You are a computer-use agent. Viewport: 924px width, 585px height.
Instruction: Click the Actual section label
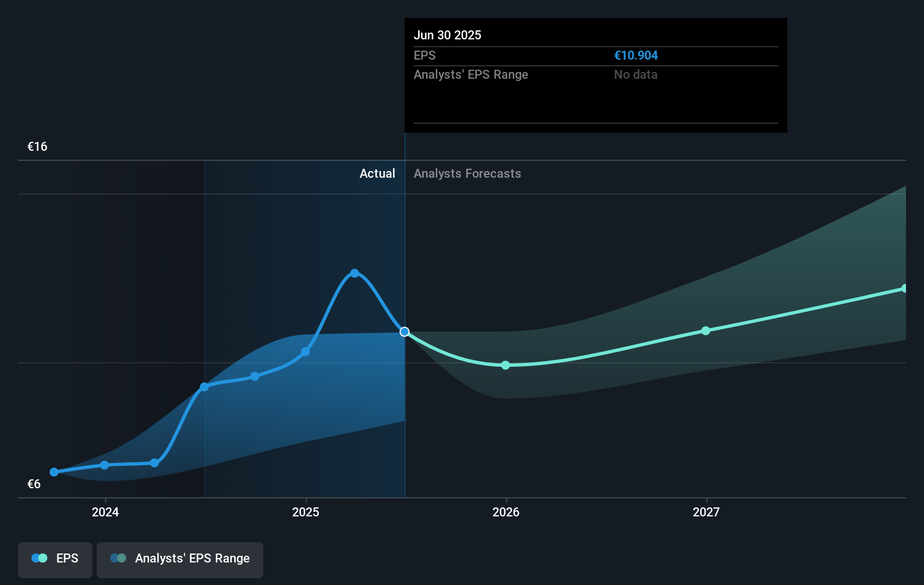tap(377, 173)
